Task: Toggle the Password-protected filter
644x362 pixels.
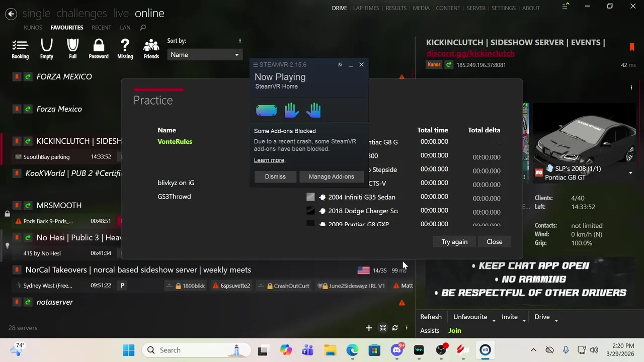Action: point(99,49)
